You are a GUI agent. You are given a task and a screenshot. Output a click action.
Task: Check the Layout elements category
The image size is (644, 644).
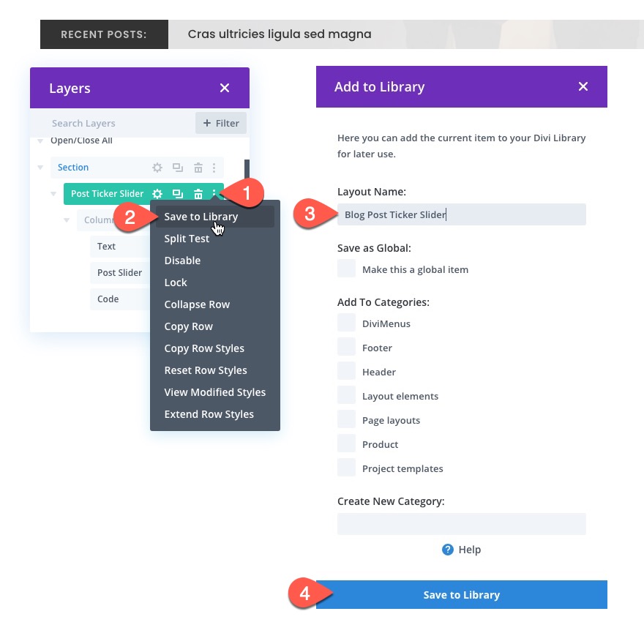[346, 395]
